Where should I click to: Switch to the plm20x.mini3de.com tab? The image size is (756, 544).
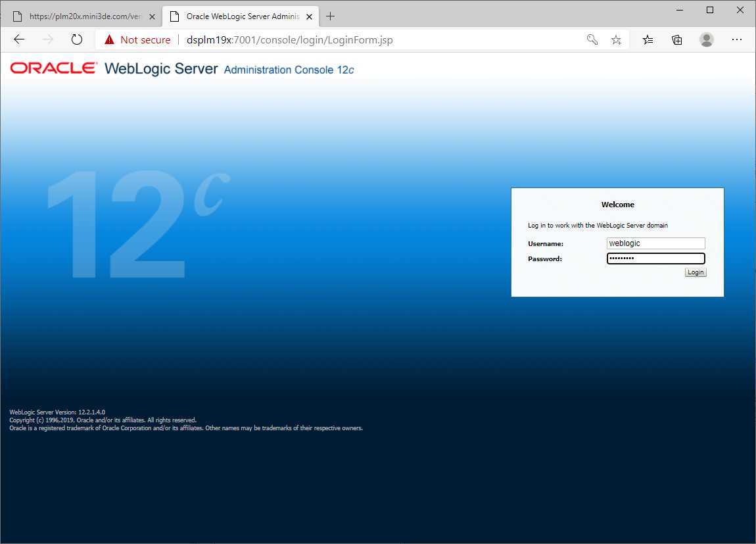click(x=84, y=16)
